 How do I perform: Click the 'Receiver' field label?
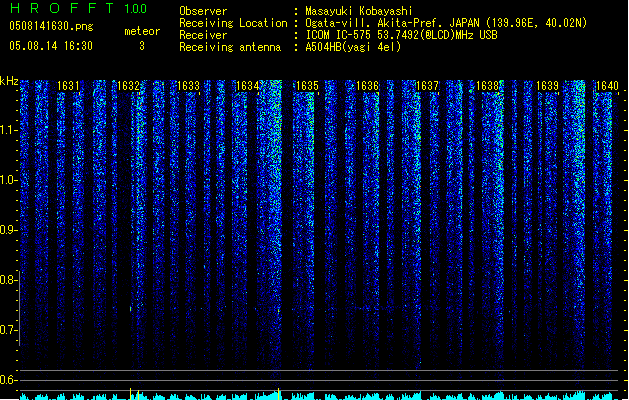coord(203,35)
